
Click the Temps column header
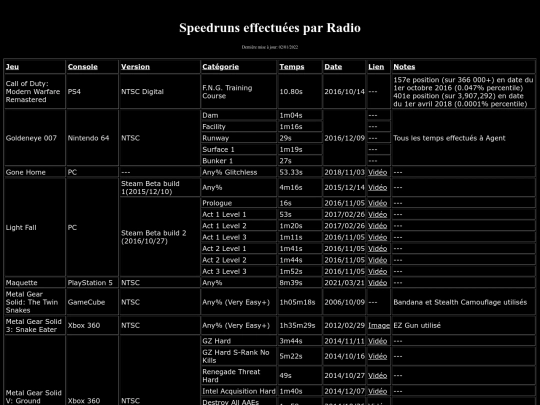point(292,67)
